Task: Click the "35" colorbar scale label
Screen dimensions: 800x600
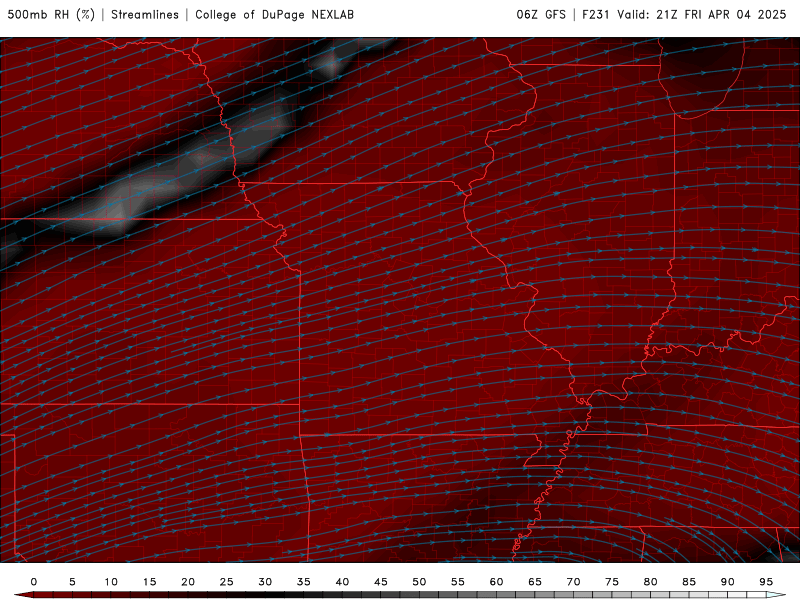Action: pos(304,582)
